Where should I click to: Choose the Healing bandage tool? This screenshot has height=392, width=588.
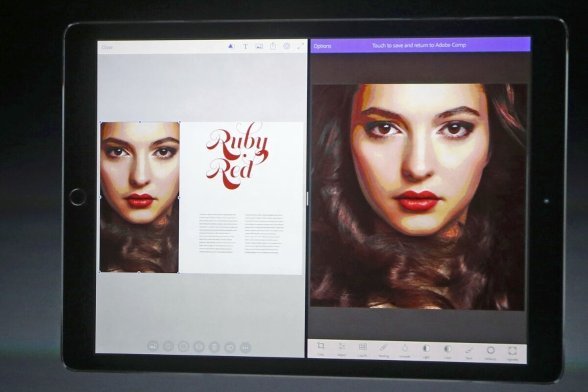[x=384, y=348]
